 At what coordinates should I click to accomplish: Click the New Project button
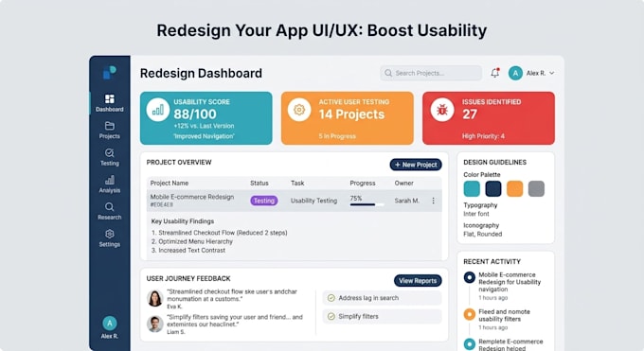[x=416, y=165]
